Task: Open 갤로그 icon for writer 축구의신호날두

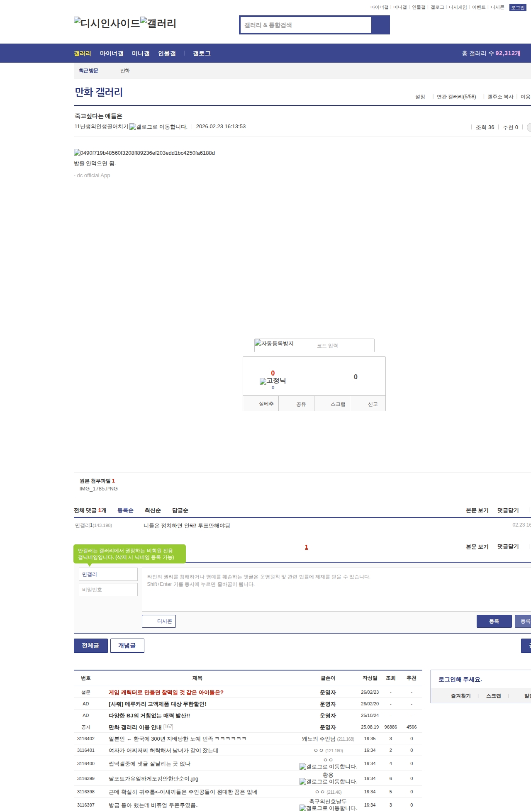Action: [x=328, y=808]
